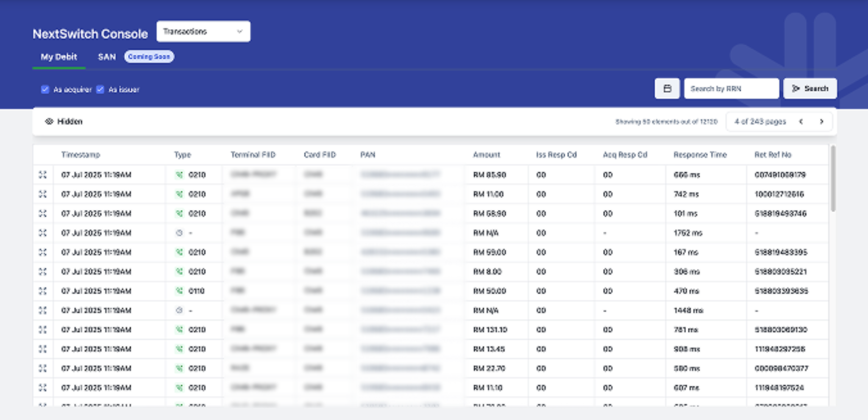Image resolution: width=868 pixels, height=420 pixels.
Task: Click green status icon on RM 58.90 row
Action: click(x=179, y=214)
